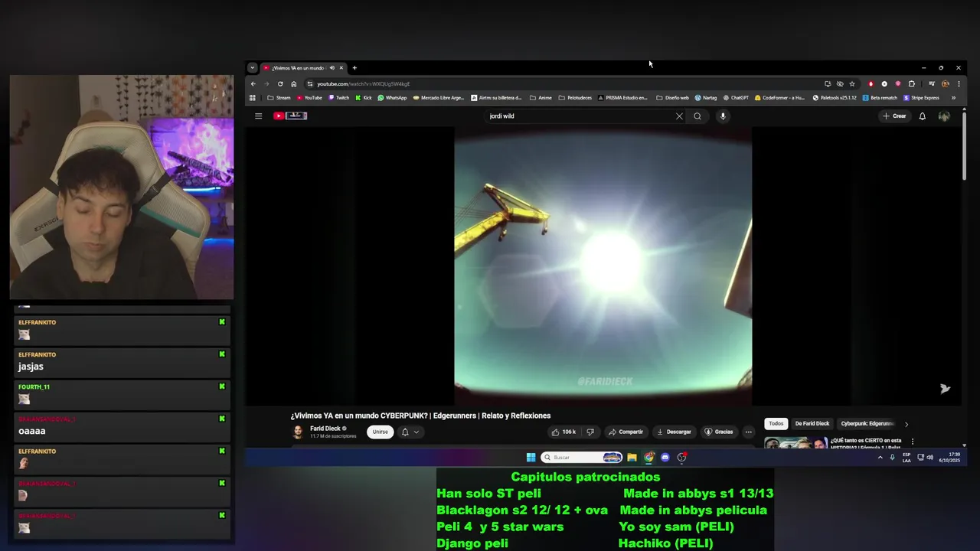This screenshot has height=551, width=980.
Task: Dislike the video with thumbs down
Action: tap(590, 432)
